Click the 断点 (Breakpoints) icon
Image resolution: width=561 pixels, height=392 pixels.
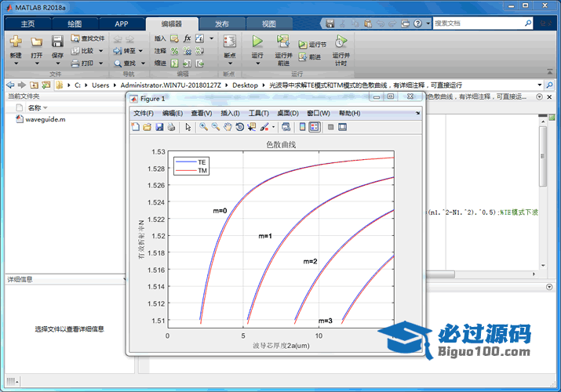point(230,42)
